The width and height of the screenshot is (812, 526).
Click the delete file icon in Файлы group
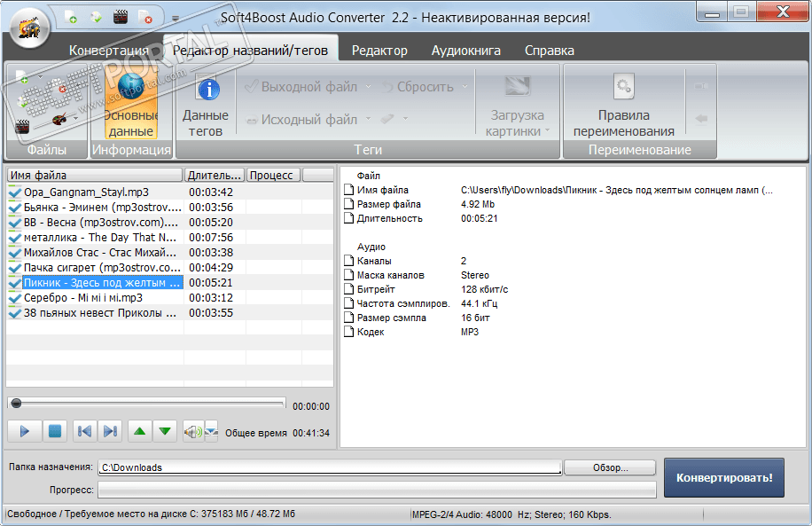[x=60, y=87]
